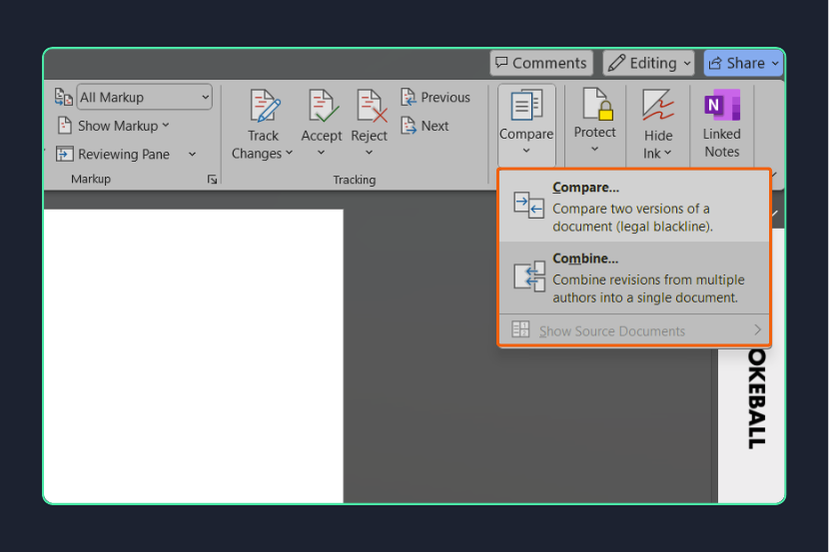The height and width of the screenshot is (552, 829).
Task: Expand the Accept options arrow
Action: pyautogui.click(x=321, y=153)
